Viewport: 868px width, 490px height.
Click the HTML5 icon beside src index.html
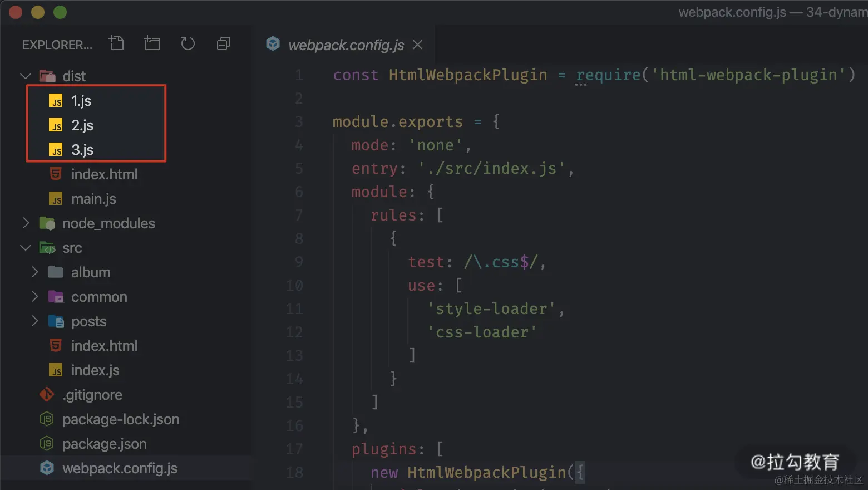coord(56,346)
